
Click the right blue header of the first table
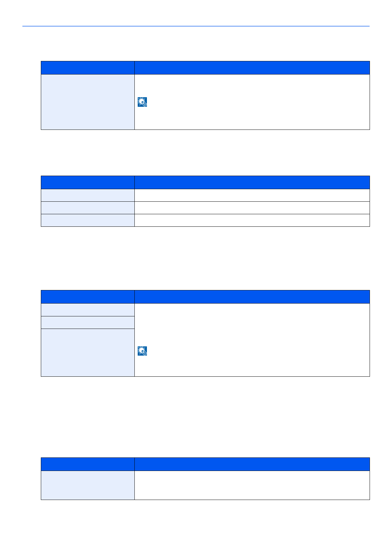(252, 68)
